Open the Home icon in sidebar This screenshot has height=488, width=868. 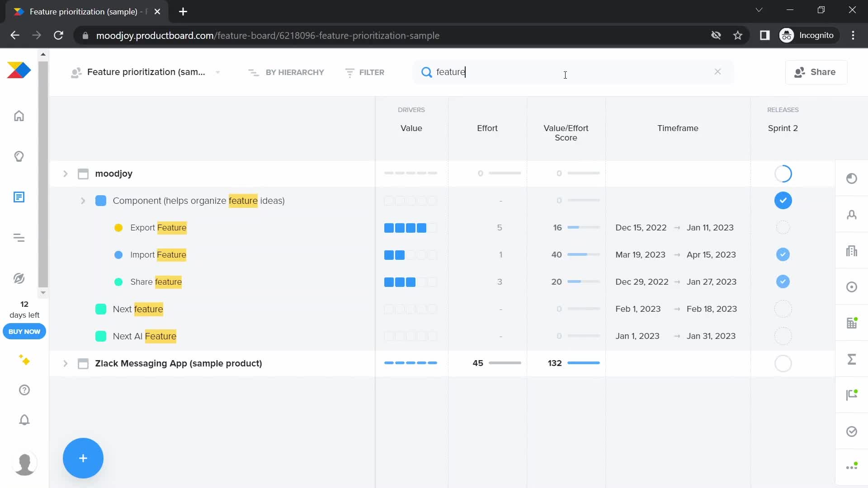pyautogui.click(x=19, y=116)
